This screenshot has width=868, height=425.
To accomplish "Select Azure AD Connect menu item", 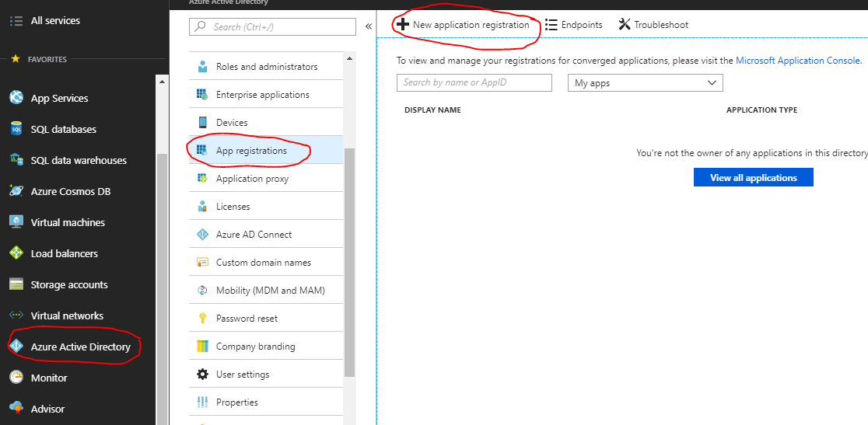I will tap(266, 235).
